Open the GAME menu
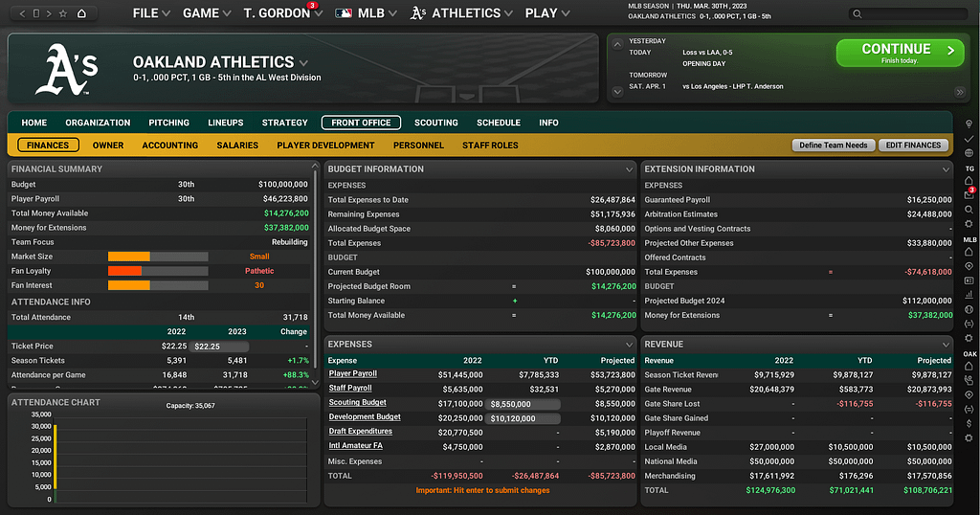This screenshot has height=515, width=980. click(207, 13)
